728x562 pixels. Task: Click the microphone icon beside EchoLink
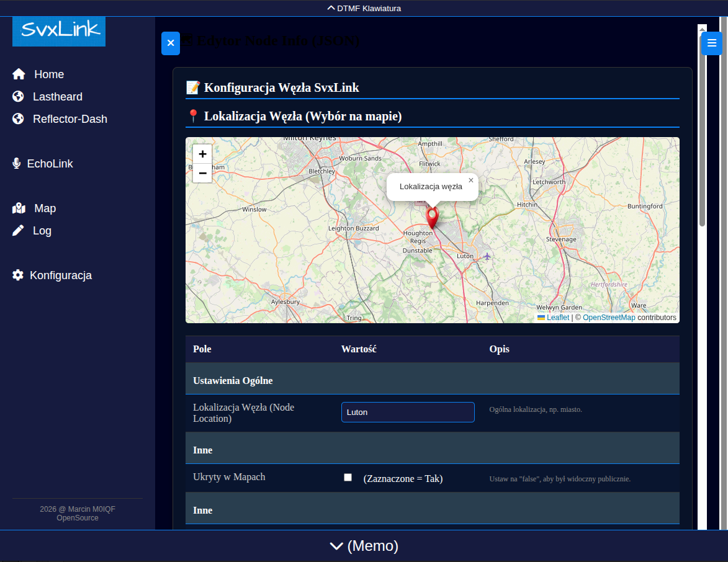point(17,164)
